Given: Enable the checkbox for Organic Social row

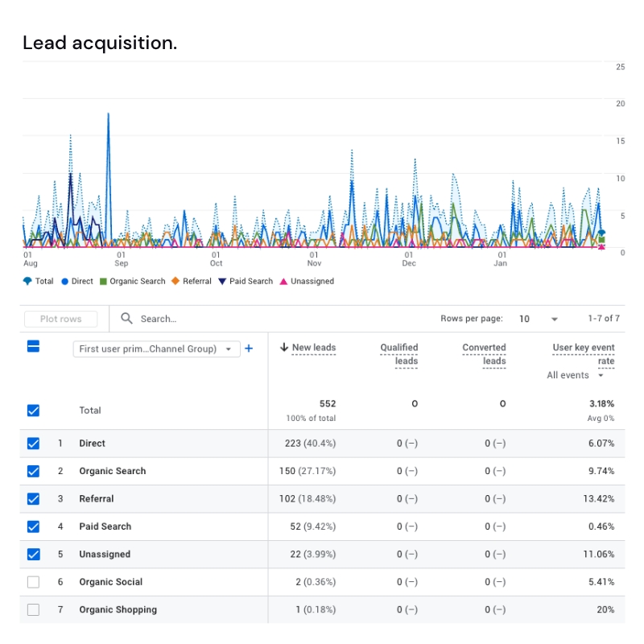Looking at the screenshot, I should tap(33, 582).
